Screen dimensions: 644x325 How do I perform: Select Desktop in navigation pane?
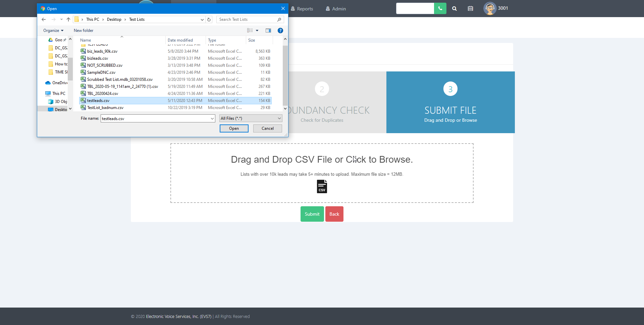57,110
